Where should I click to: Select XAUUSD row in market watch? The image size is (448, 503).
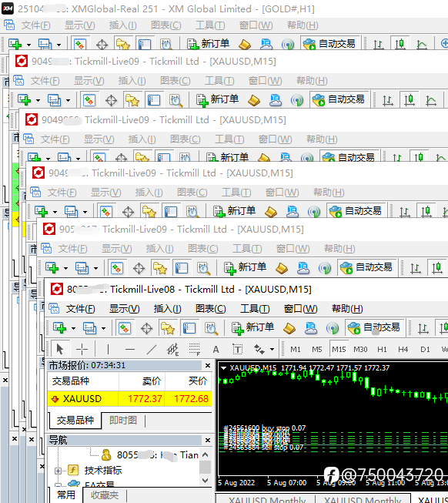click(130, 399)
